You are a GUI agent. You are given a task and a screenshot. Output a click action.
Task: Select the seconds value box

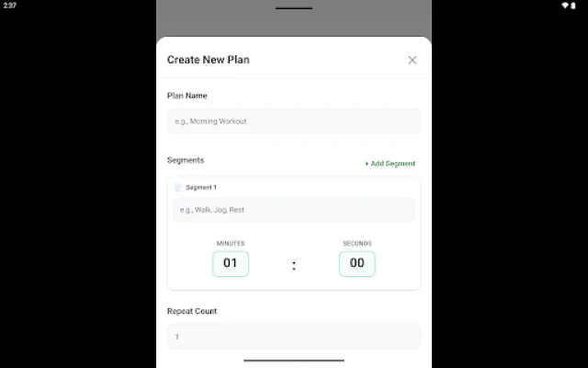[356, 263]
